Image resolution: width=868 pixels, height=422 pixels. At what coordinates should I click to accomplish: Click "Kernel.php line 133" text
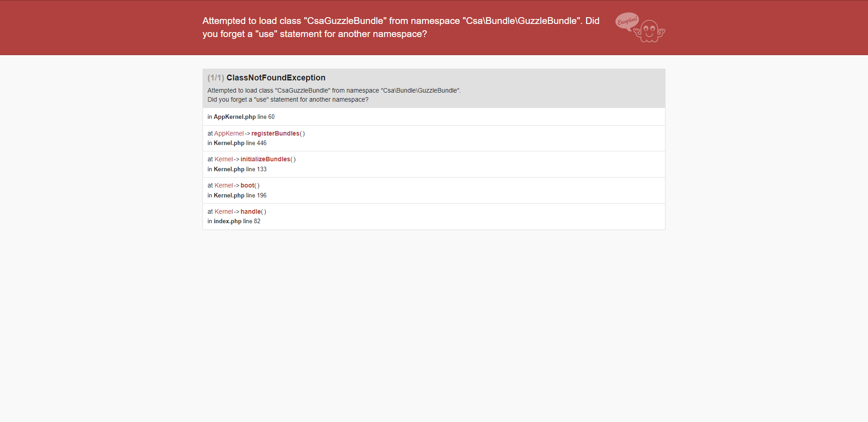[240, 169]
